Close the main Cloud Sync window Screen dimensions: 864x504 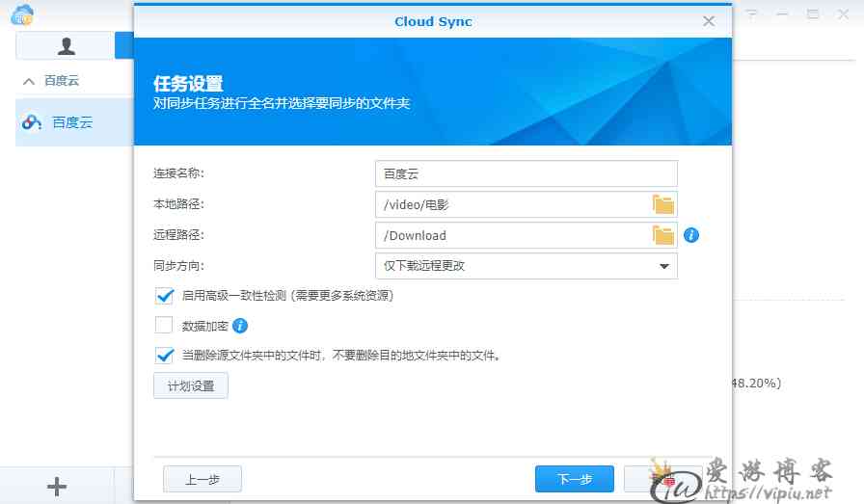(x=844, y=14)
